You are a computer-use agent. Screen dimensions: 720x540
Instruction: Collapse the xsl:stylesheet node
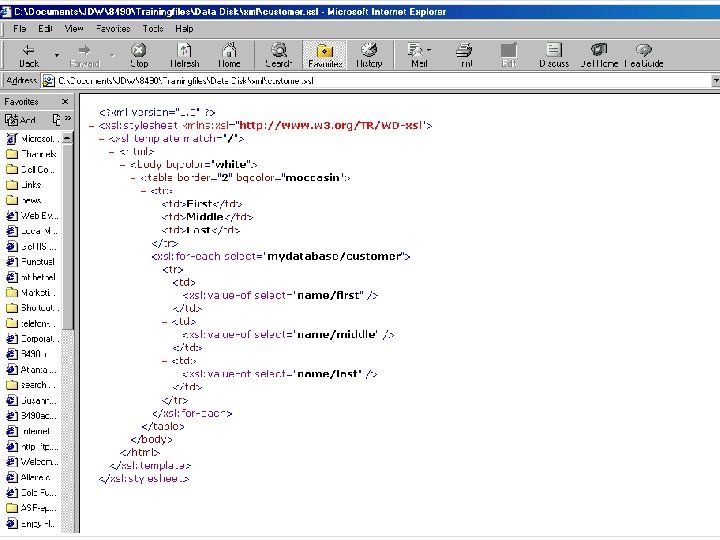point(91,125)
